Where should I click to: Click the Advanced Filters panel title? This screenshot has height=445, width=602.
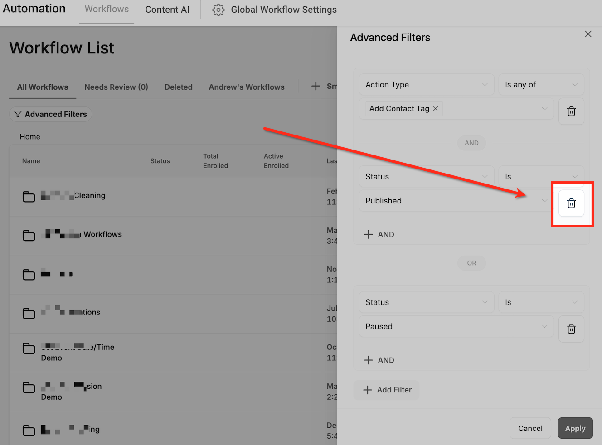(390, 38)
